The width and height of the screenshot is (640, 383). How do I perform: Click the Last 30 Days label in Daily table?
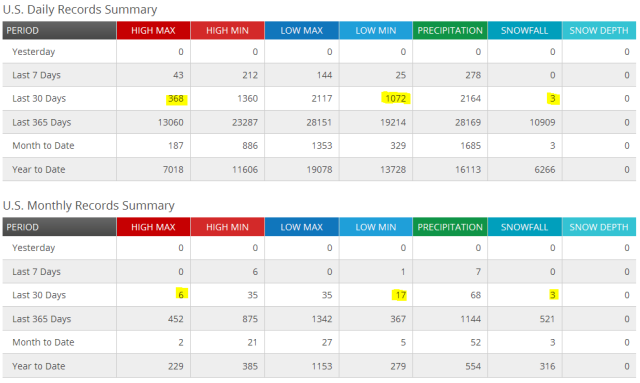[39, 98]
